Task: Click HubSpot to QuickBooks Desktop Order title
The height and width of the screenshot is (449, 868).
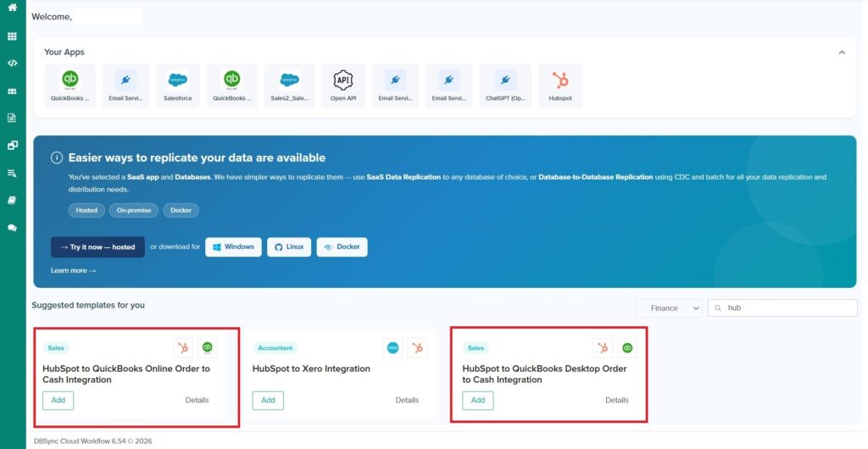Action: (545, 374)
